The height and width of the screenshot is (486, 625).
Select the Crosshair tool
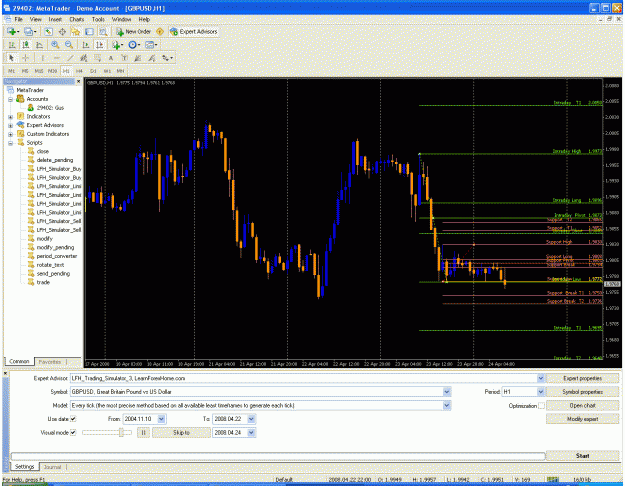pyautogui.click(x=26, y=58)
